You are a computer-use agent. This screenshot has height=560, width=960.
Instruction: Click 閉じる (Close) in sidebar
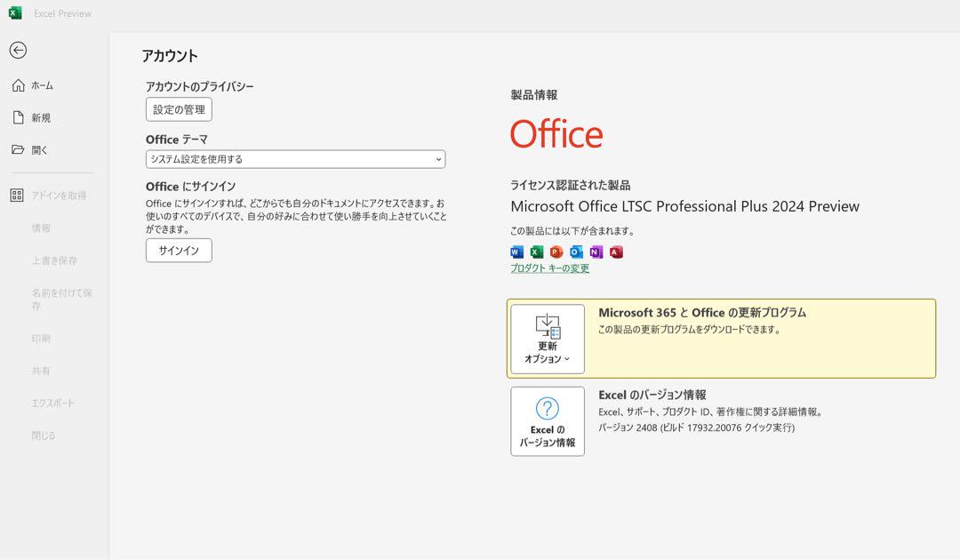[44, 436]
